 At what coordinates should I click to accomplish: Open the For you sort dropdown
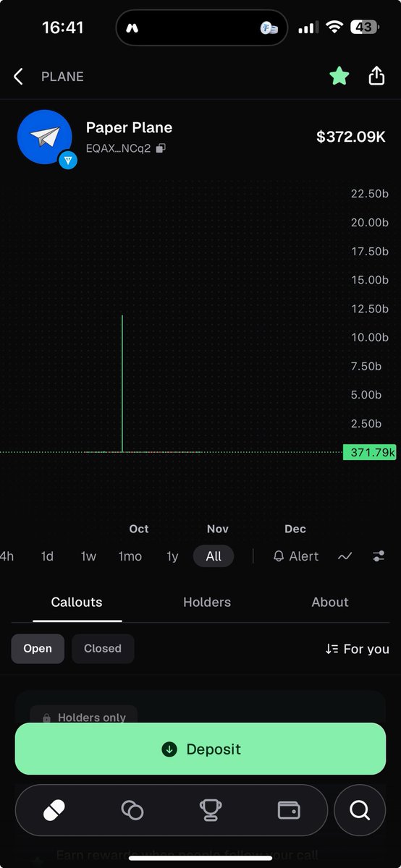[358, 649]
